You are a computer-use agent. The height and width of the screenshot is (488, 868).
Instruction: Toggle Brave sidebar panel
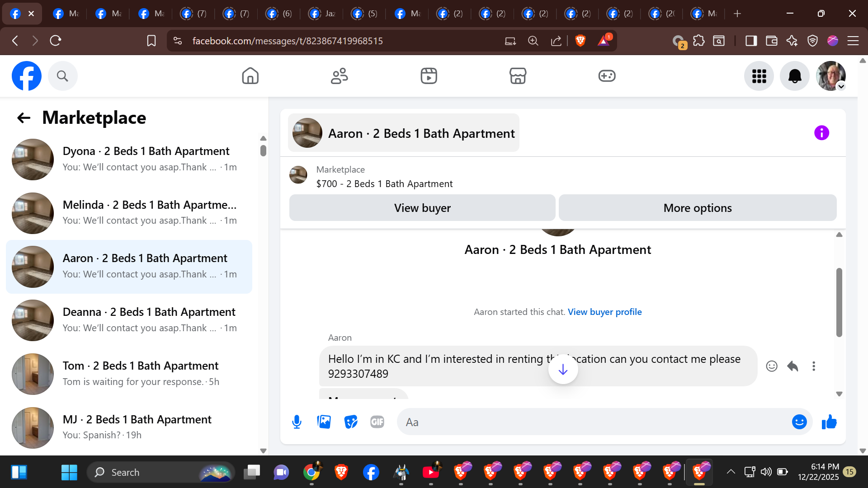point(751,41)
